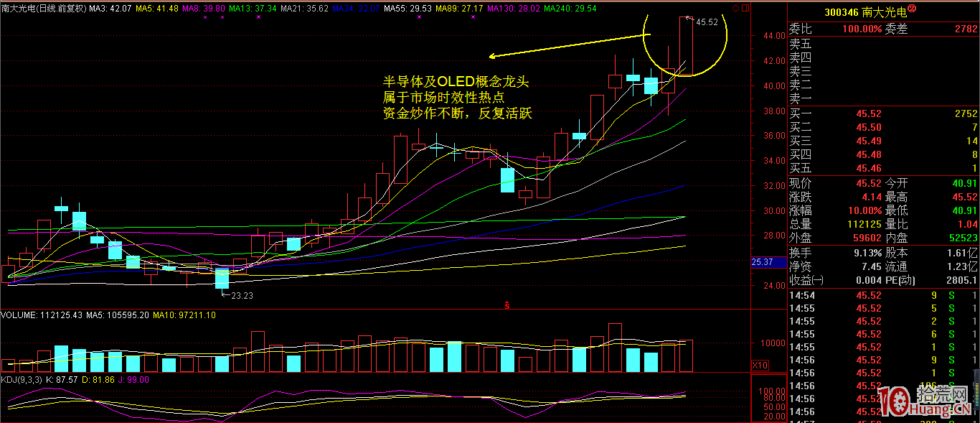Click the 今开 value 40.91

click(x=964, y=183)
